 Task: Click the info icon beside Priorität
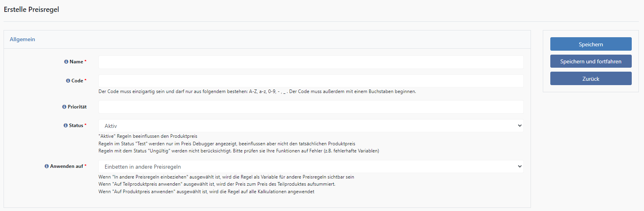pyautogui.click(x=64, y=107)
